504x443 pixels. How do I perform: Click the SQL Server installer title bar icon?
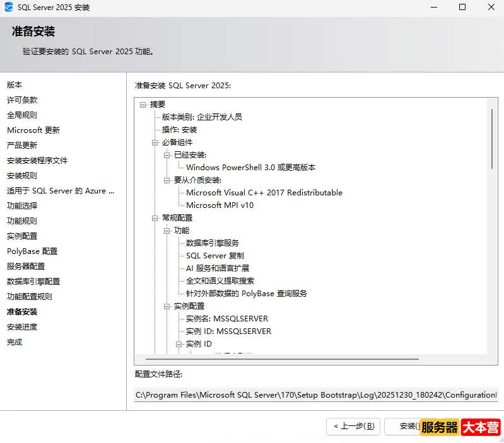[x=9, y=7]
